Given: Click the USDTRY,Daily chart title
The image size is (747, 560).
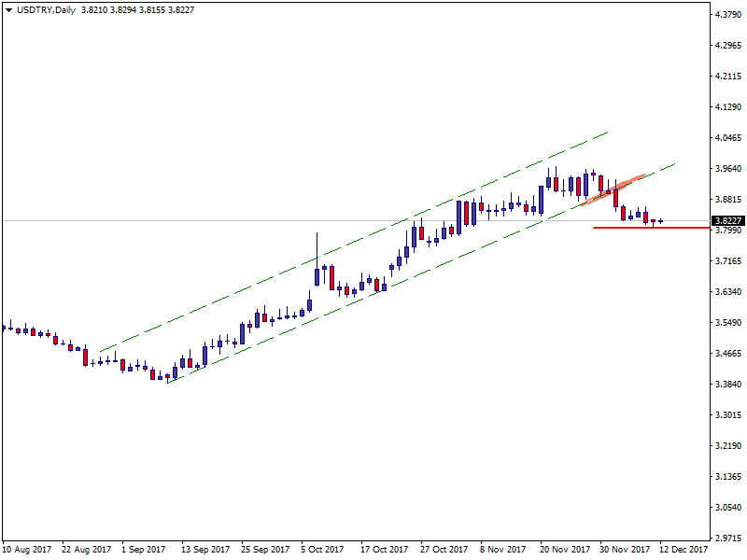Looking at the screenshot, I should pyautogui.click(x=45, y=9).
